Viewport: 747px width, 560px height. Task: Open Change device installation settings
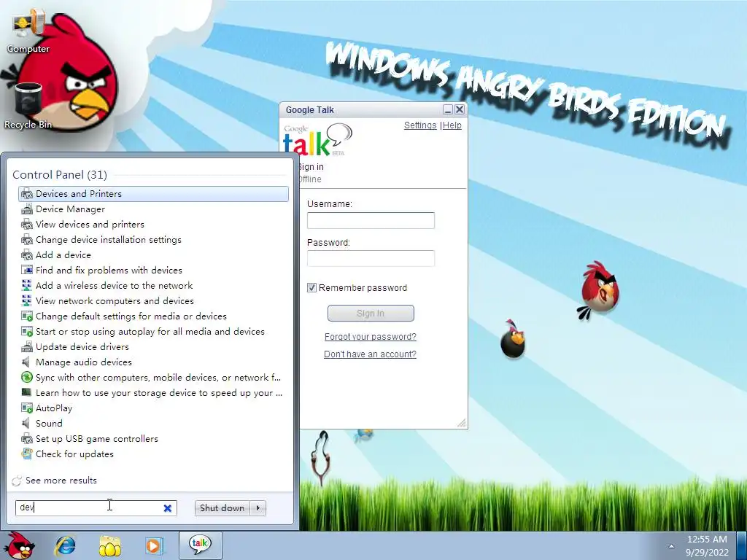(108, 239)
